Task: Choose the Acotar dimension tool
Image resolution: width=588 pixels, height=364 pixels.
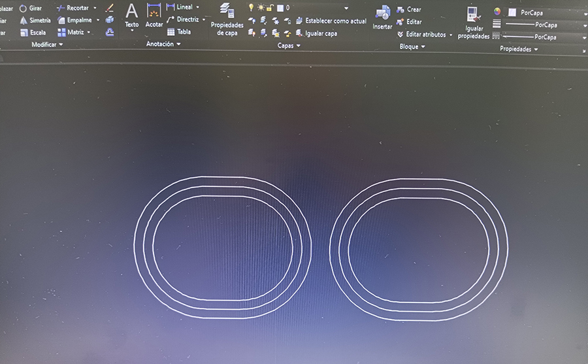Action: (x=154, y=16)
